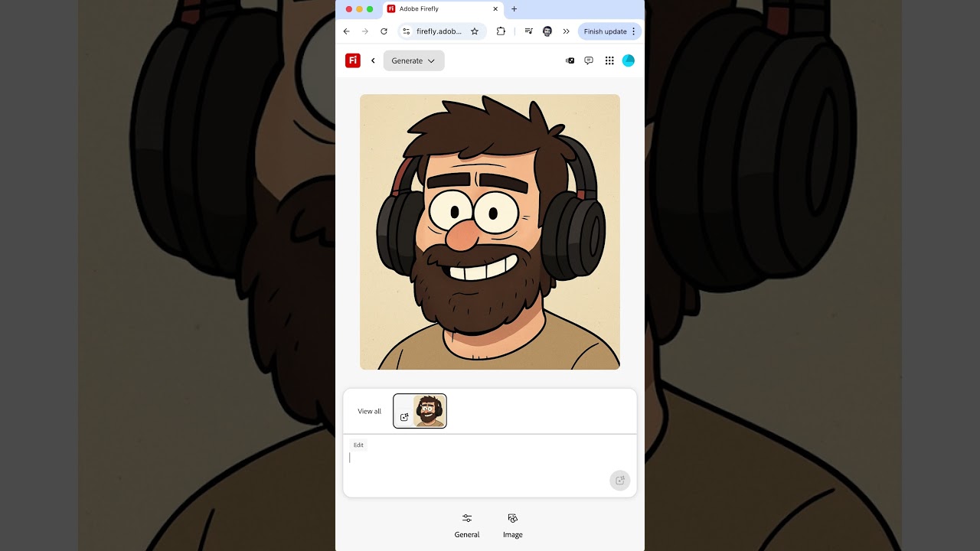Screen dimensions: 980x551
Task: Expand hidden toolbar items double chevron
Action: coord(566,31)
